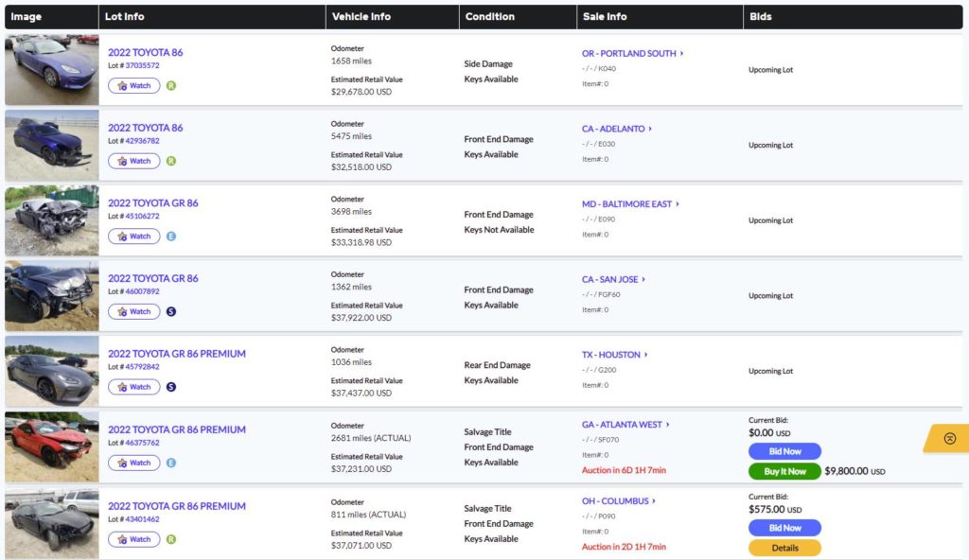Click 'Rear End Damage' condition text
Viewport: 969px width, 560px height.
tap(497, 365)
